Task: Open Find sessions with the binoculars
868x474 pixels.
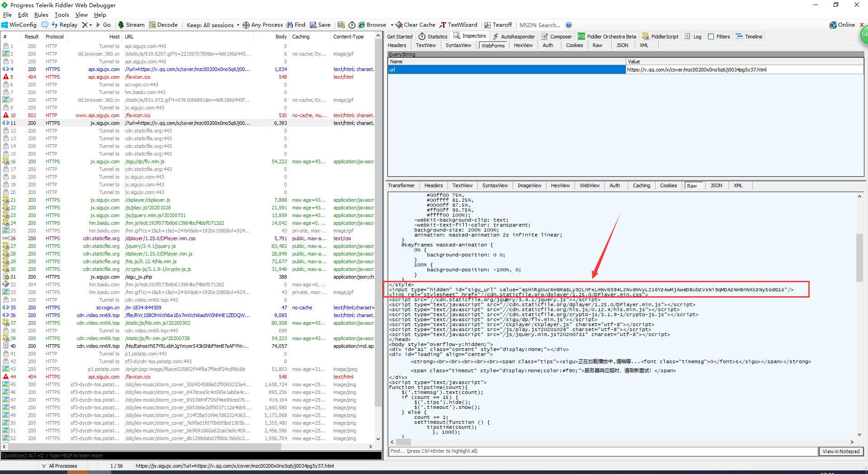Action: point(296,25)
